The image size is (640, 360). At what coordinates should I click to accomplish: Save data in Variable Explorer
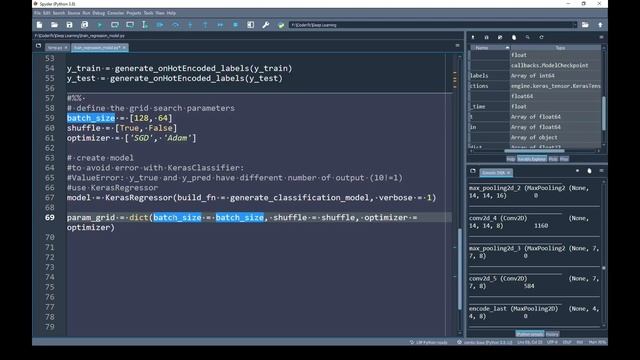(487, 37)
